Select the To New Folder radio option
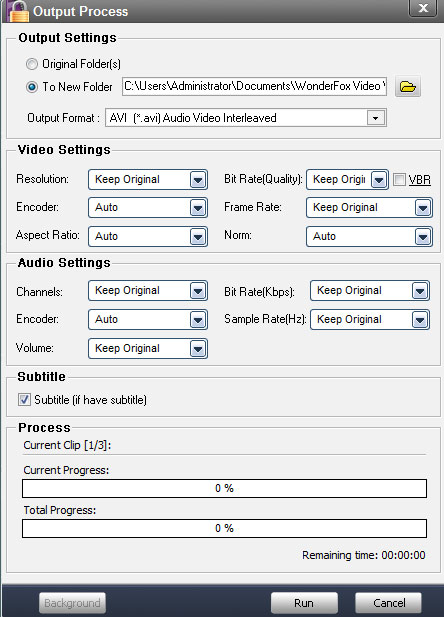 (31, 87)
